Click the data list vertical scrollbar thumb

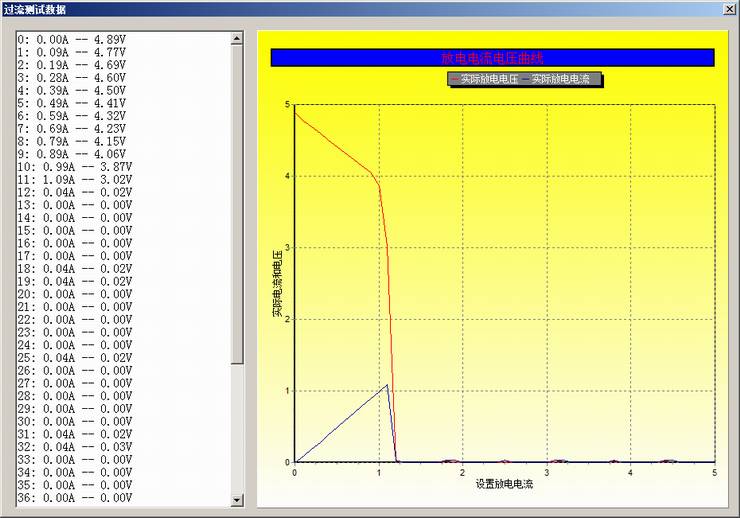237,200
